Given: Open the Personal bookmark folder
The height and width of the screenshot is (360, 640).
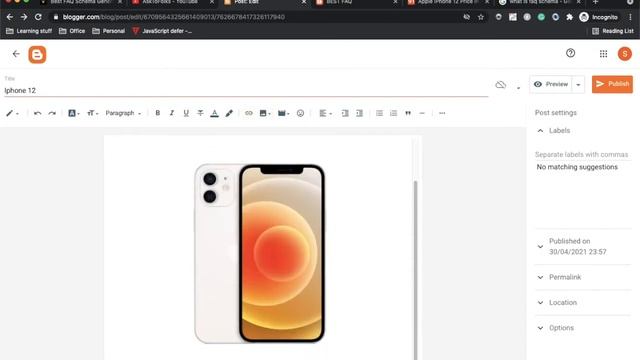Looking at the screenshot, I should tap(109, 31).
